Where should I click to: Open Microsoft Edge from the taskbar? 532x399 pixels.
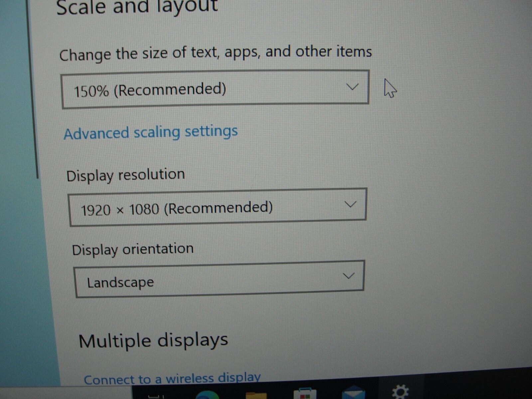pyautogui.click(x=207, y=395)
